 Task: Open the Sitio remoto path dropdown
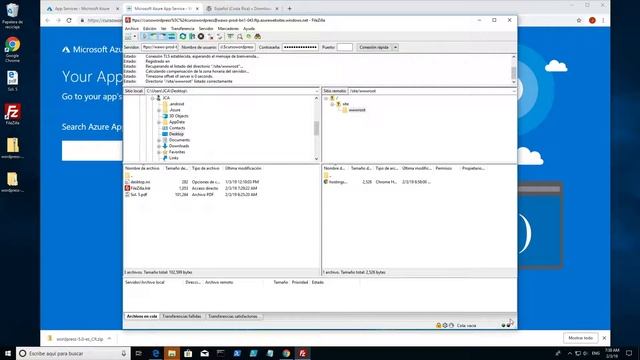513,91
